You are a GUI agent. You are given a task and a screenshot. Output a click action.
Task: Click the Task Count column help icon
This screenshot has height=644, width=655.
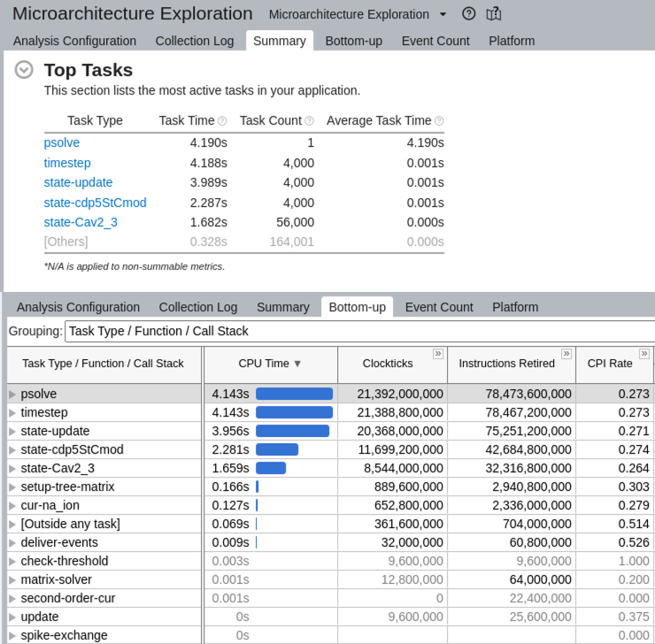309,121
